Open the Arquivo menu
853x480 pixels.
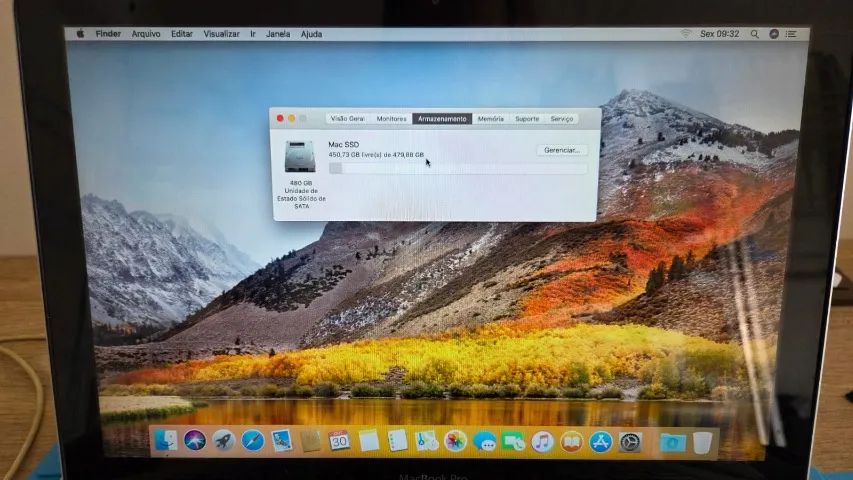(146, 34)
